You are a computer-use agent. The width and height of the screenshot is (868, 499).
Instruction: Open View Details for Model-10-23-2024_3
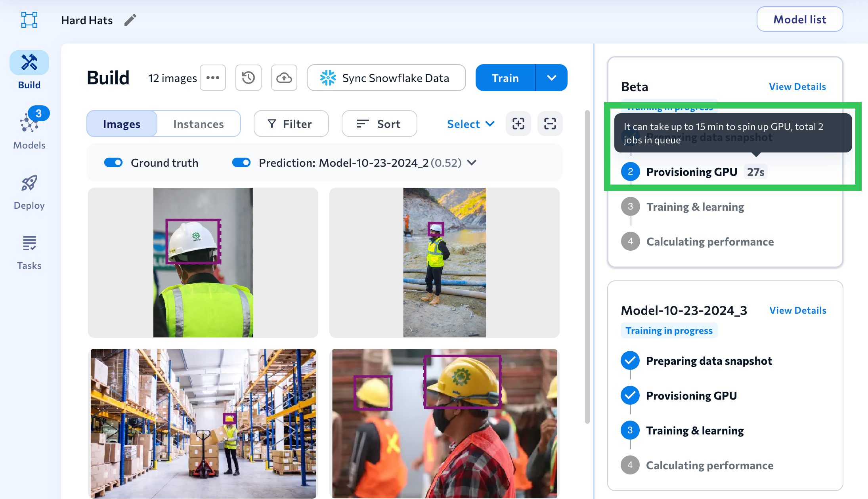[x=797, y=310]
